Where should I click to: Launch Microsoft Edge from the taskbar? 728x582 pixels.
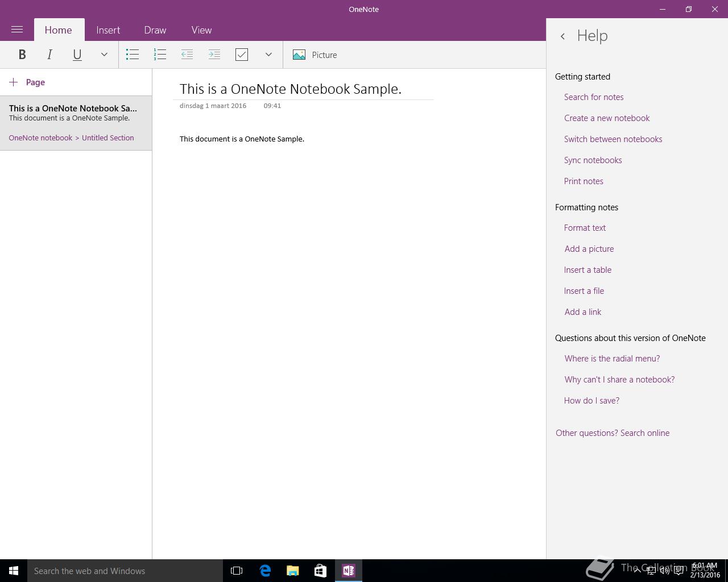pos(265,571)
